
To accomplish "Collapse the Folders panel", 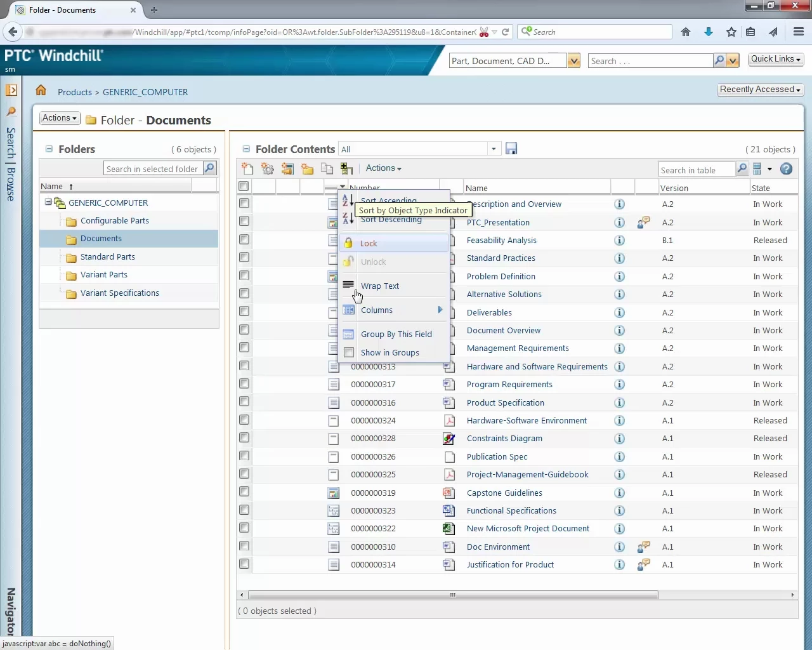I will pos(49,149).
